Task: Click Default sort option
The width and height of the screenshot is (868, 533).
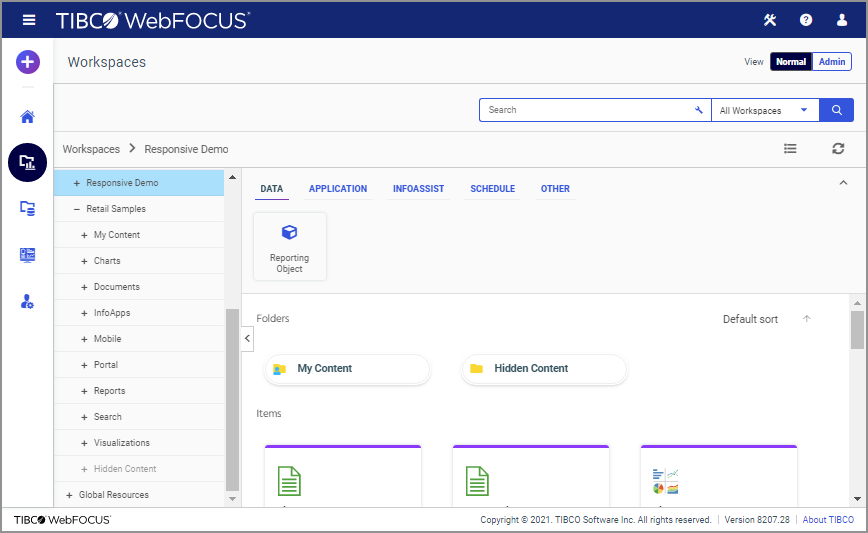Action: click(x=750, y=319)
